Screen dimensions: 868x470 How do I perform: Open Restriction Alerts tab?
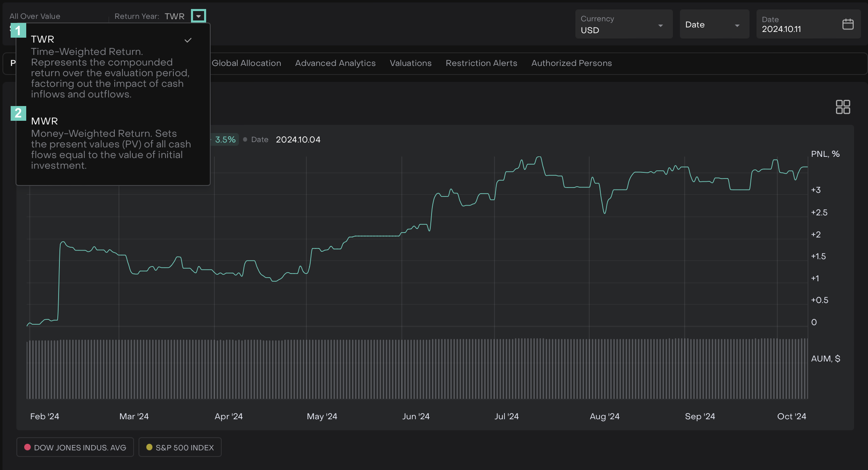(481, 63)
